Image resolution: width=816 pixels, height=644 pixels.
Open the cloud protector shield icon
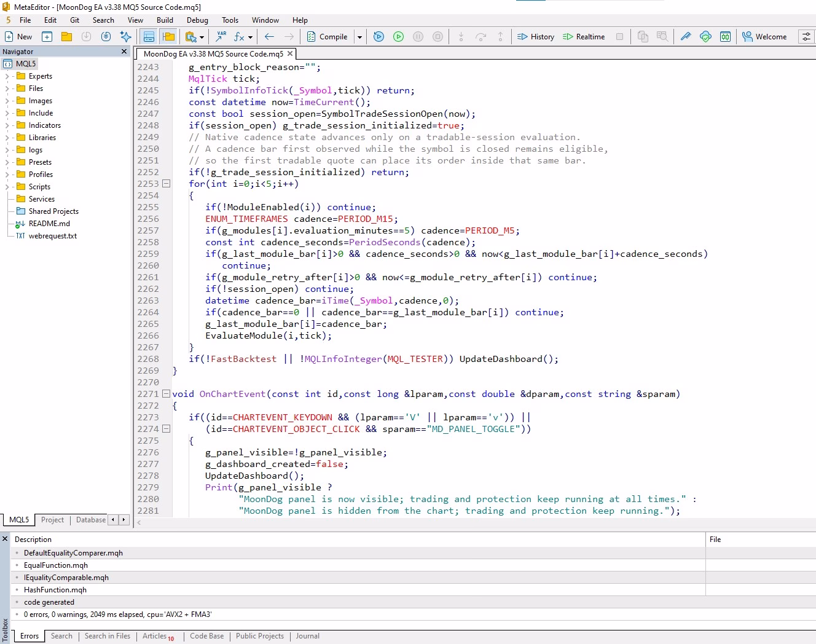click(706, 37)
